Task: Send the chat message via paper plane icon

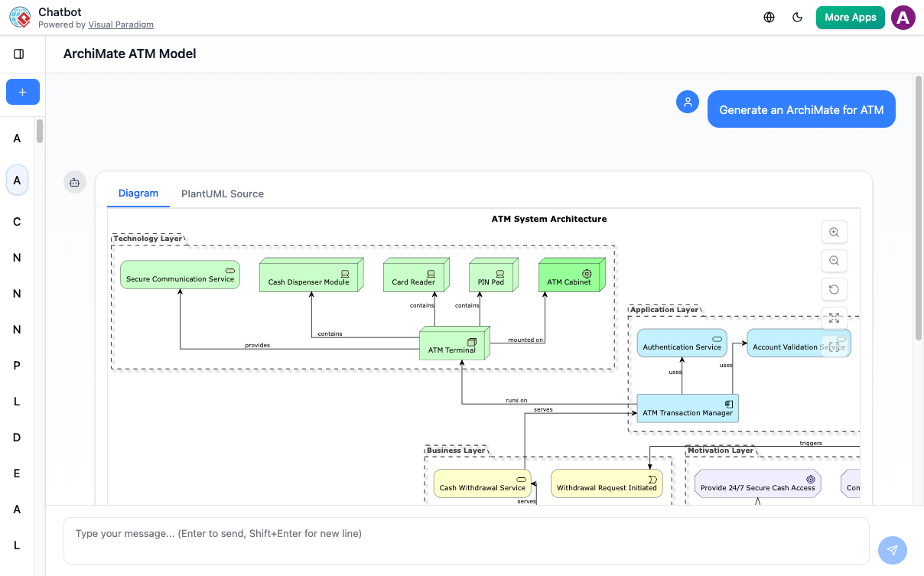Action: (892, 550)
